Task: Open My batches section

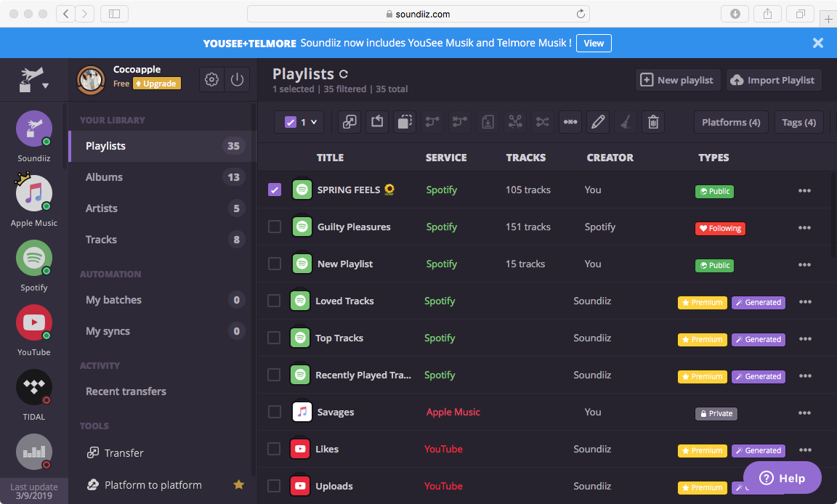Action: pos(163,300)
